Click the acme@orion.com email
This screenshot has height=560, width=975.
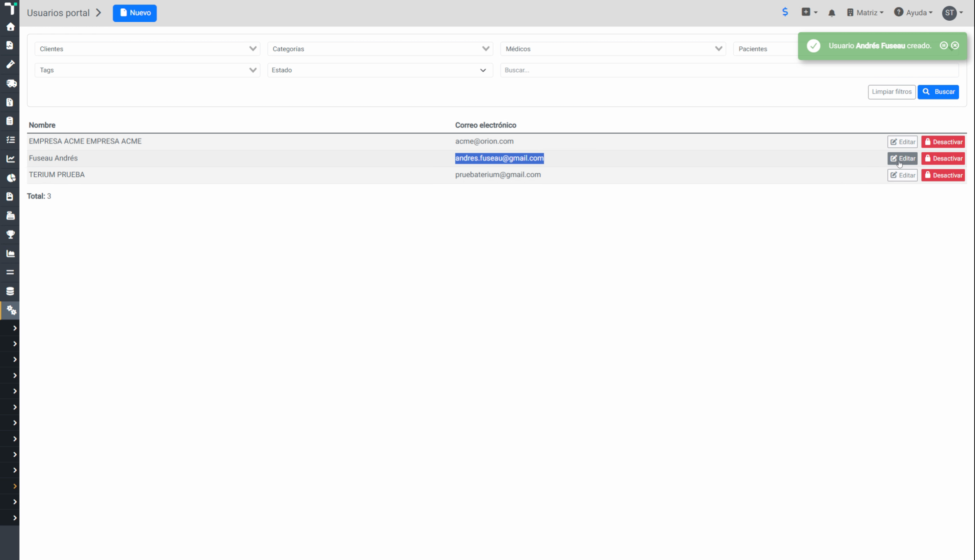click(484, 141)
